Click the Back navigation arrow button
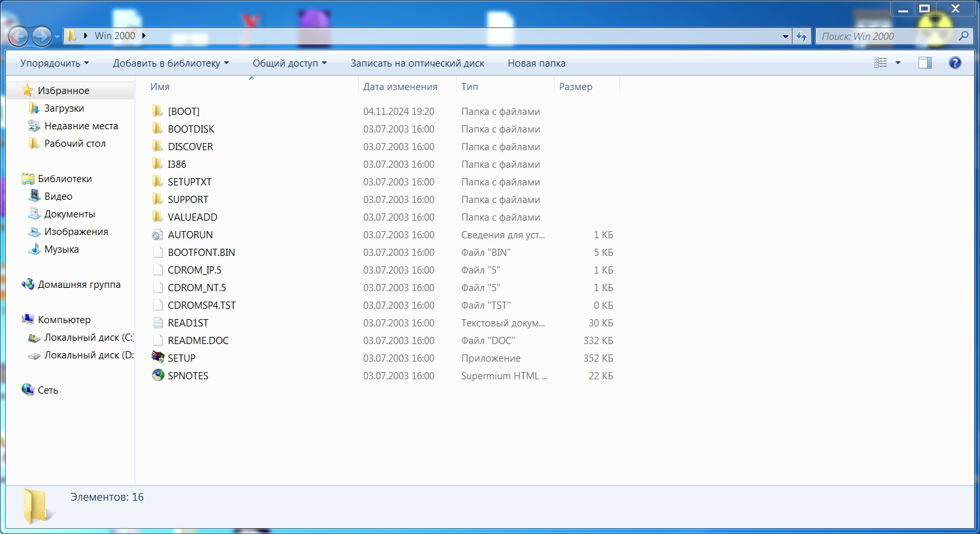 (18, 36)
